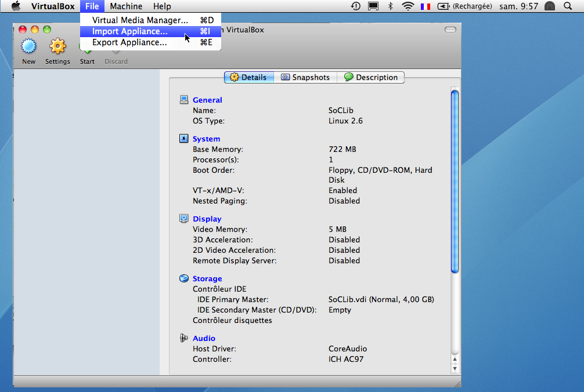Click the New virtual machine toolbar icon
Viewport: 584px width, 392px height.
[28, 46]
